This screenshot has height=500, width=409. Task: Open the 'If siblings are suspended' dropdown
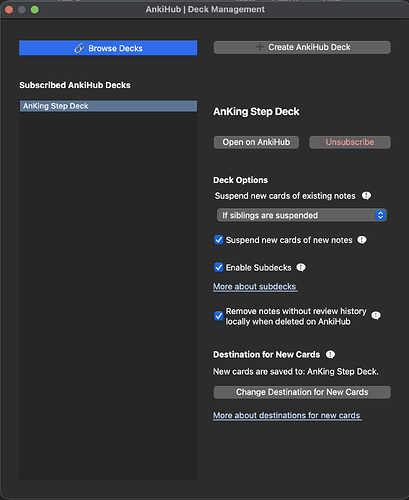point(302,215)
